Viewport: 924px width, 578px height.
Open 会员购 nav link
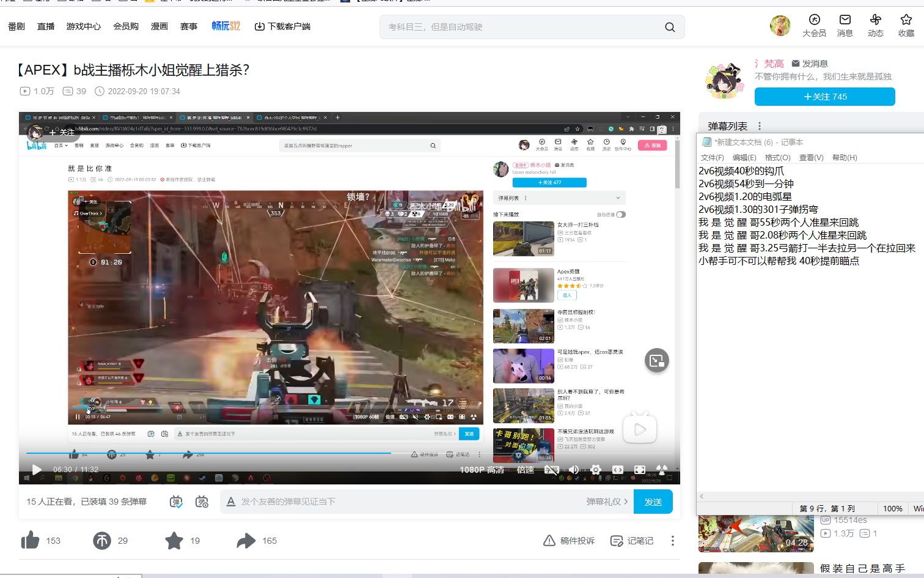click(126, 26)
